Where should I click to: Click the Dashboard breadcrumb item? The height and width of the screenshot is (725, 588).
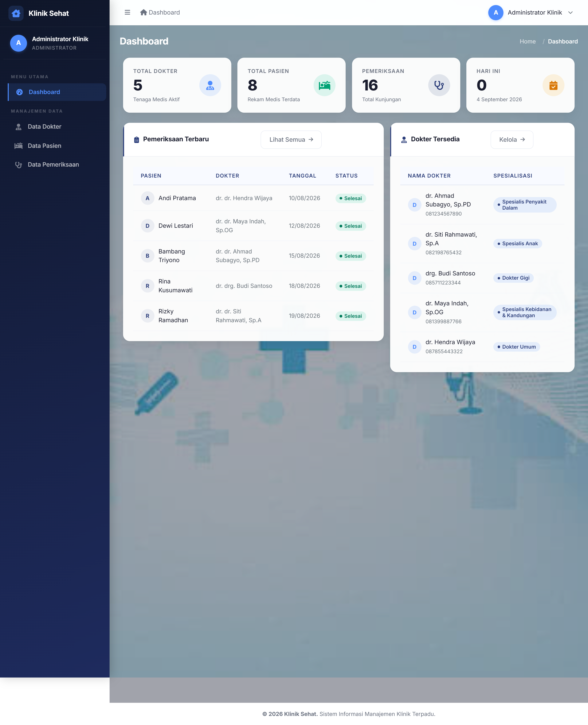[x=562, y=41]
